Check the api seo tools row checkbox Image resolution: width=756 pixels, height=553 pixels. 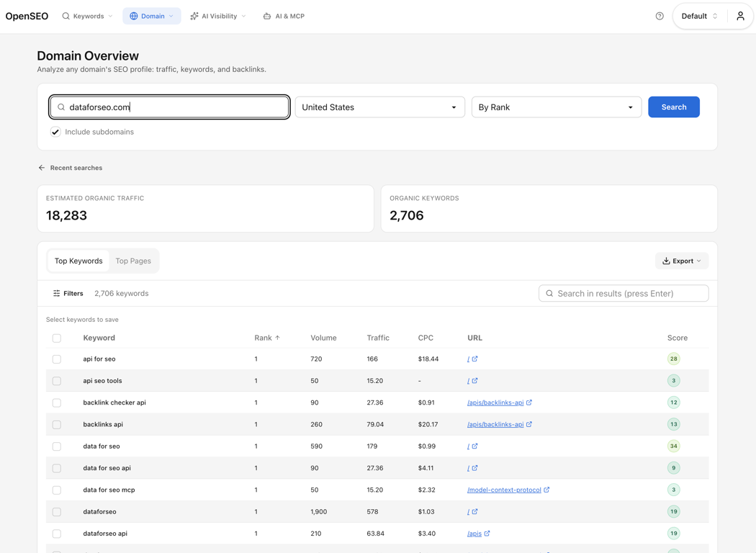(56, 381)
